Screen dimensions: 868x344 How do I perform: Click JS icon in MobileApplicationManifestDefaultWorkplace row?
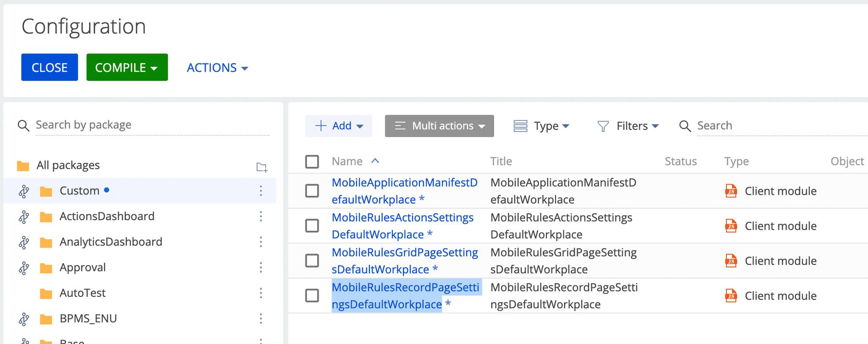(x=731, y=191)
